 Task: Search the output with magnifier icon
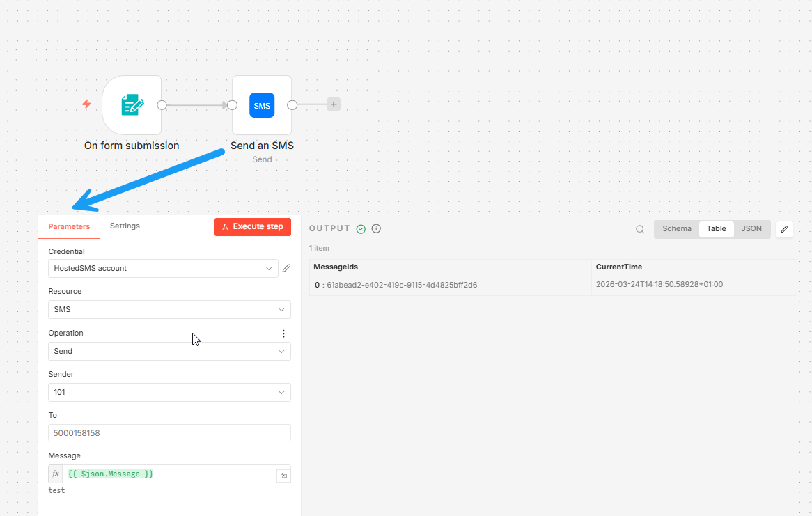tap(640, 230)
